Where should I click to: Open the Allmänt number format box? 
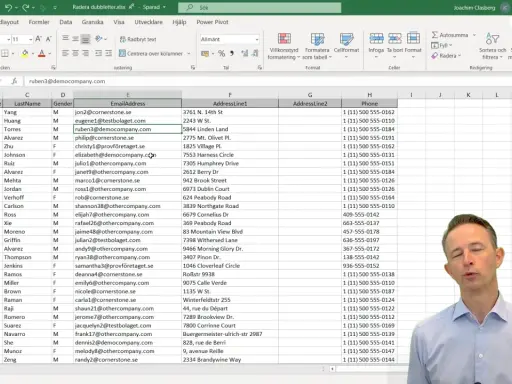230,39
